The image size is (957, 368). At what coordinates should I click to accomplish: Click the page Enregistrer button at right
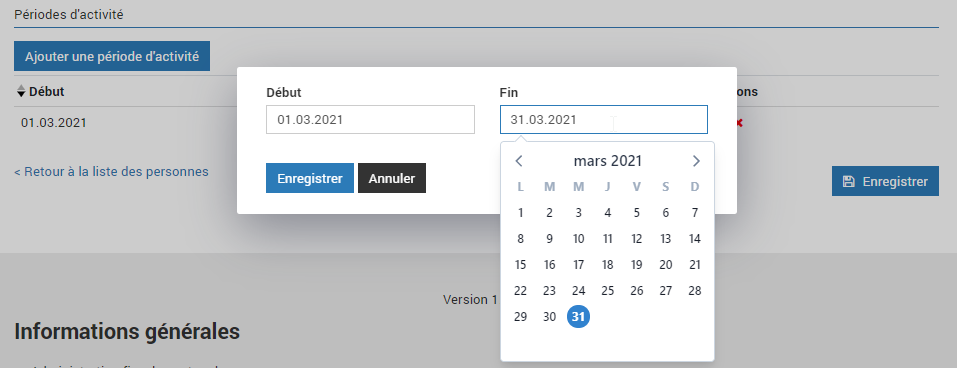[885, 181]
